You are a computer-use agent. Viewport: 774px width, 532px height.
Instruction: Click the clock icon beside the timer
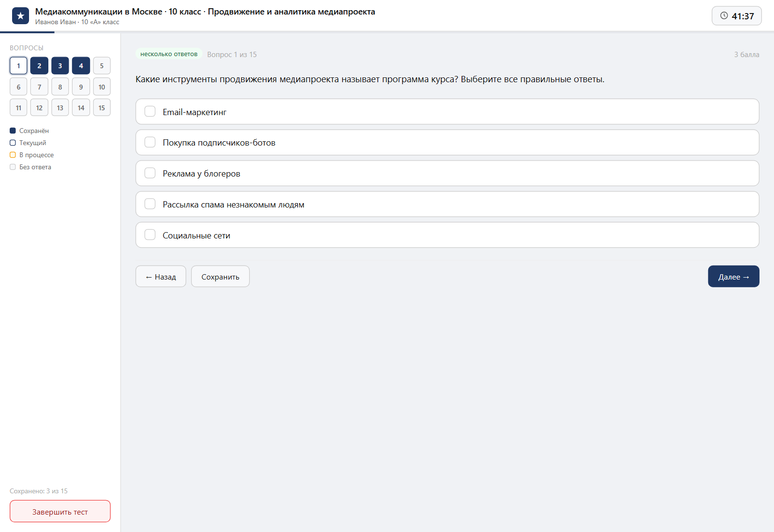tap(724, 16)
